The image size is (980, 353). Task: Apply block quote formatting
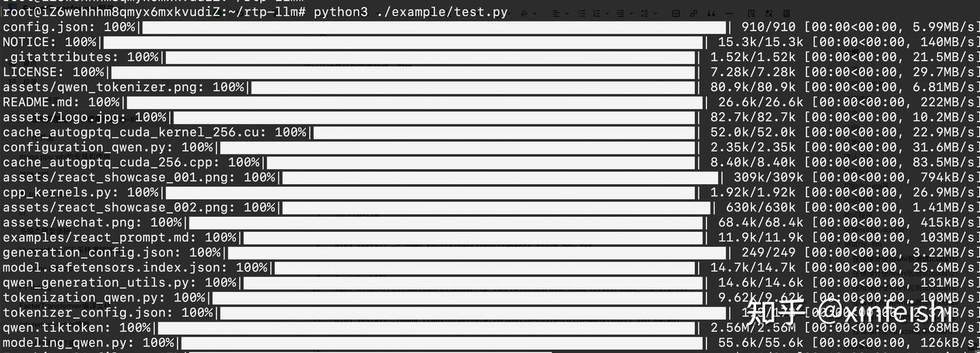711,13
